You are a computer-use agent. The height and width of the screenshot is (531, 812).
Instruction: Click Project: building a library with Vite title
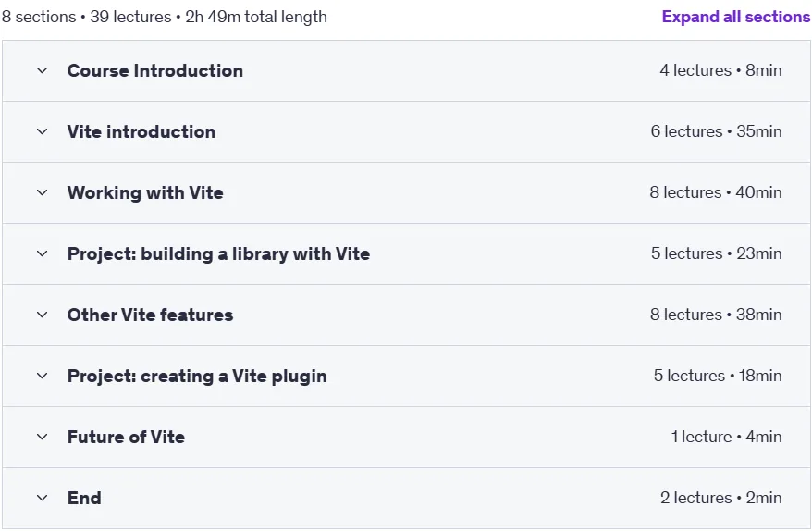click(x=218, y=253)
